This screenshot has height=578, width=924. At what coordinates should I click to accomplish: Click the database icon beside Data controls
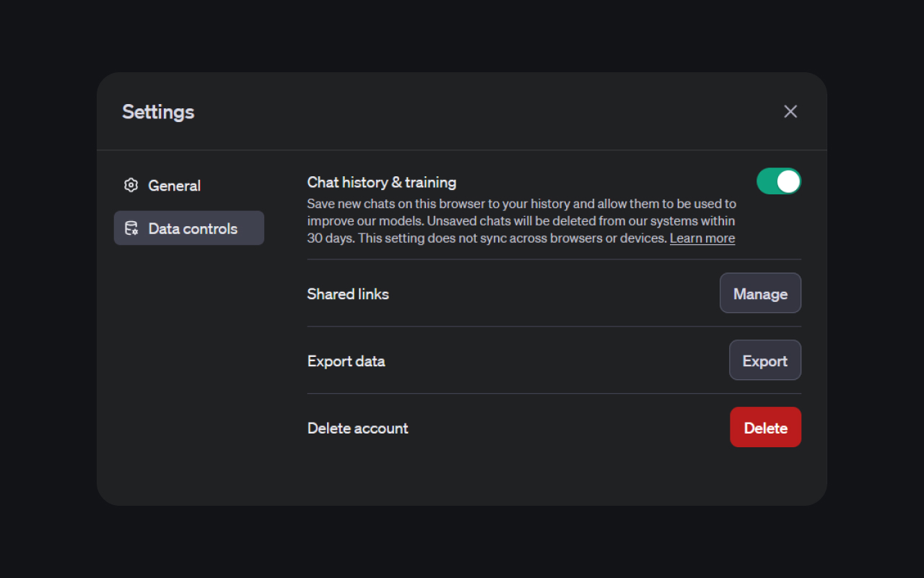131,228
